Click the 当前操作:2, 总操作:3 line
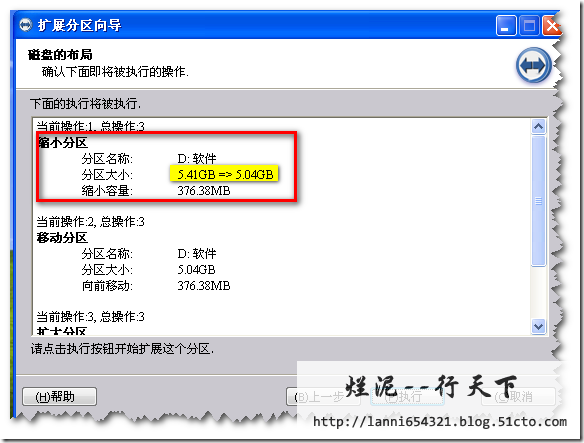The width and height of the screenshot is (584, 443). point(91,222)
